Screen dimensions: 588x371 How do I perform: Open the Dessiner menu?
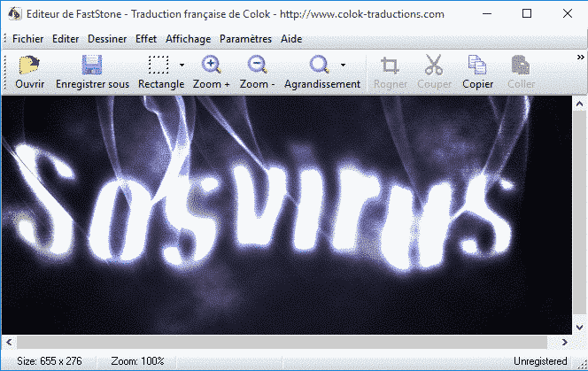tap(107, 39)
